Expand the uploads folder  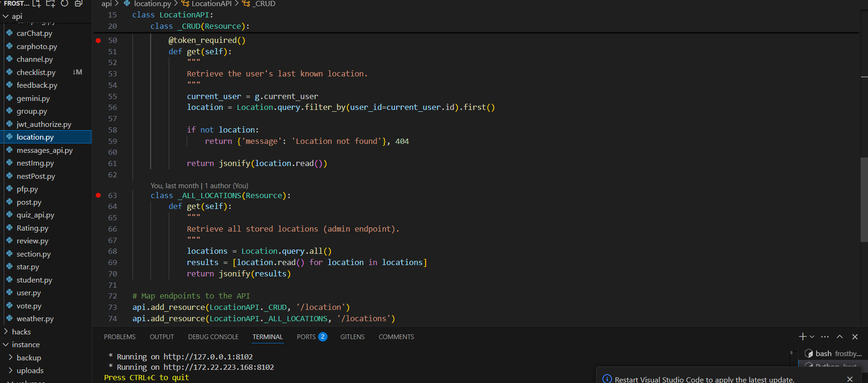coord(46,371)
